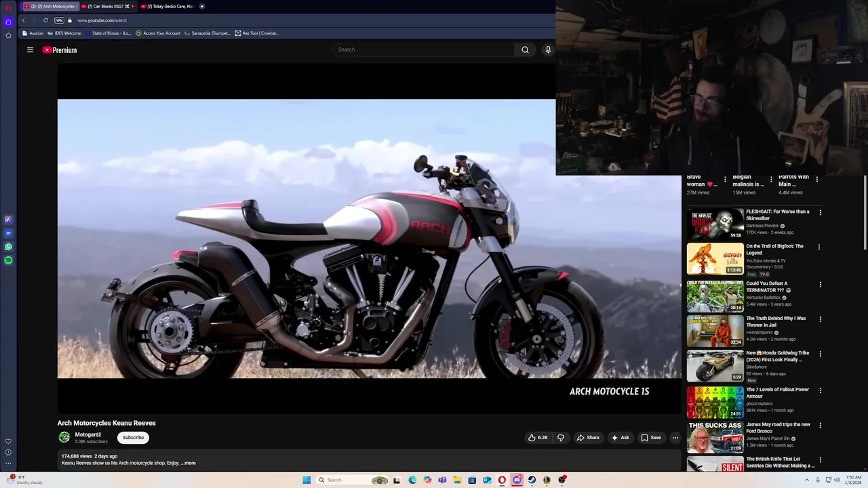Open options for James May Bronco video
This screenshot has width=868, height=488.
(x=820, y=426)
